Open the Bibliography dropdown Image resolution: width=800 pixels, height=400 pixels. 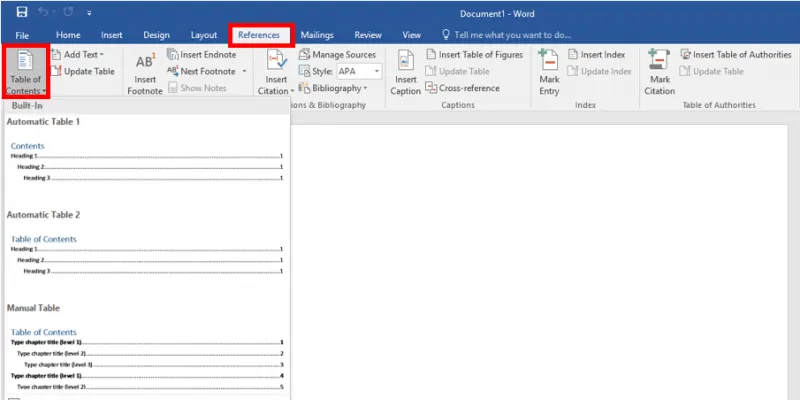tap(333, 88)
